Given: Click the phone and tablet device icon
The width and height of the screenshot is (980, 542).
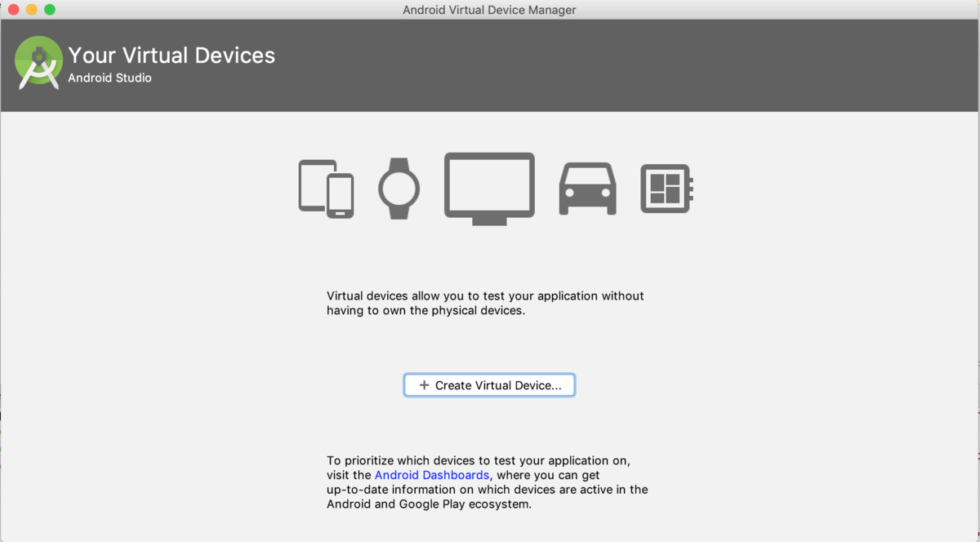Looking at the screenshot, I should (x=326, y=189).
